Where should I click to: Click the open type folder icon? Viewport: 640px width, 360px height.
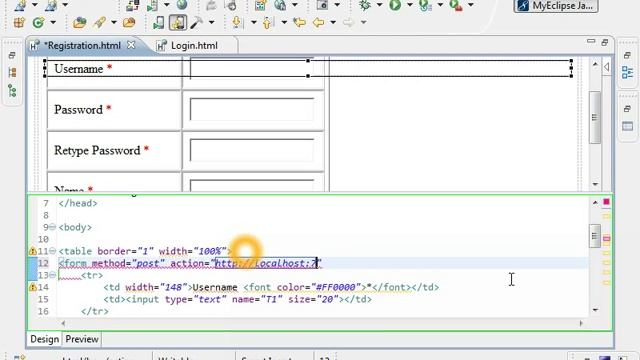[79, 22]
